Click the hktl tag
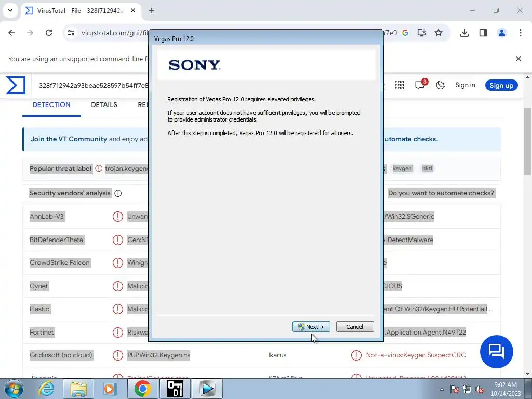Viewport: 532px width, 399px height. pyautogui.click(x=427, y=168)
